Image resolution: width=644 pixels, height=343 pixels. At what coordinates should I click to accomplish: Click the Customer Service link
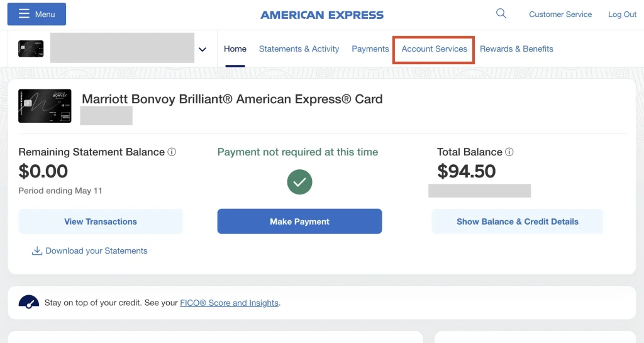[560, 14]
